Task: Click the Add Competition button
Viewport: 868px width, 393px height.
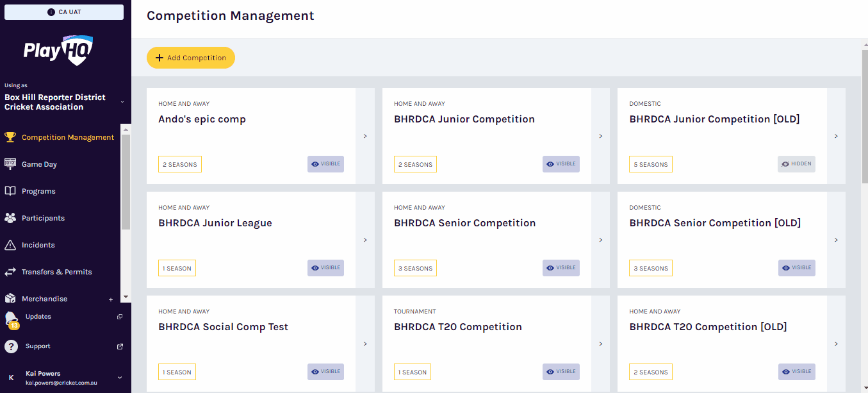Action: [191, 58]
